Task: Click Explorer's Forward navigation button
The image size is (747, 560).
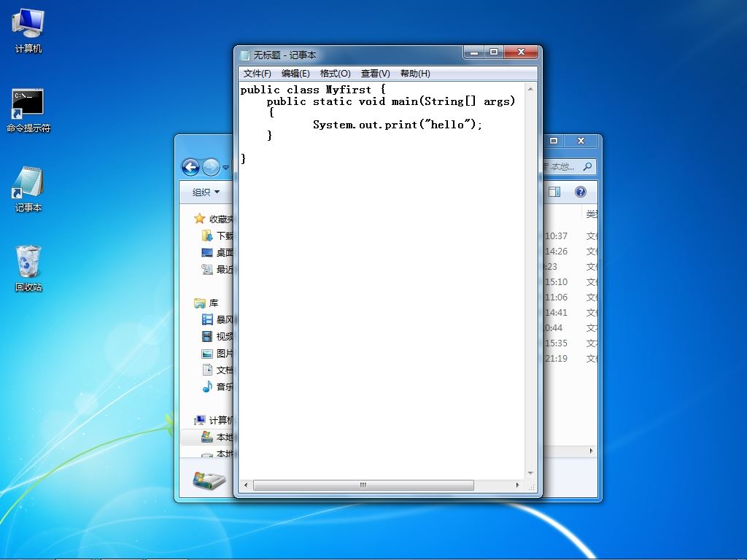Action: [211, 167]
